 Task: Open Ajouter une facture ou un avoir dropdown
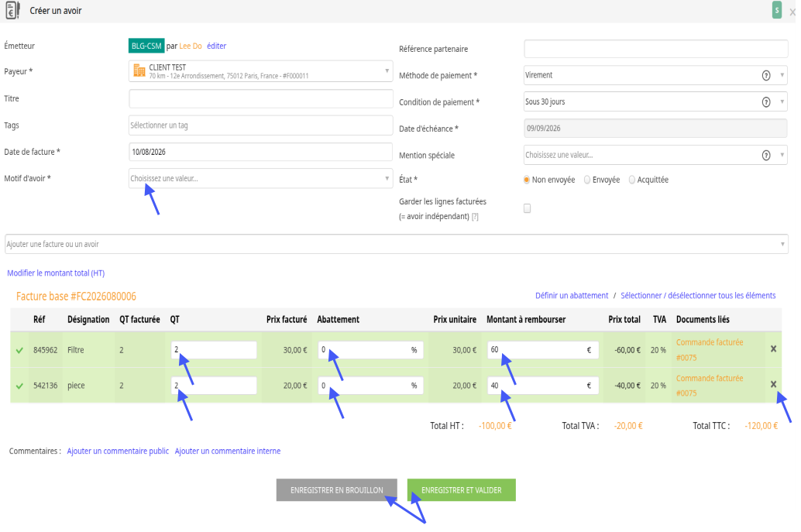[397, 244]
